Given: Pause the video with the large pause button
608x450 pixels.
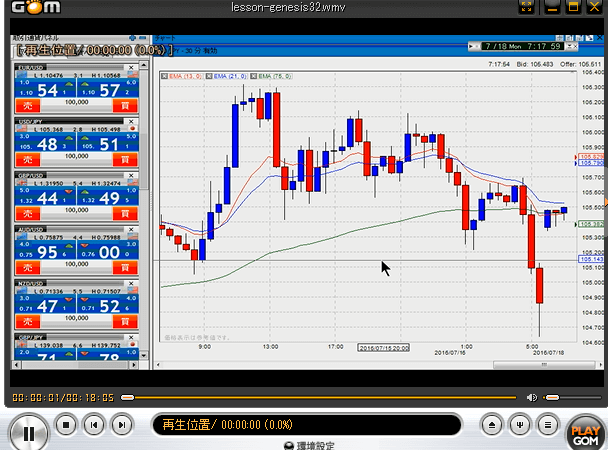Looking at the screenshot, I should click(29, 432).
